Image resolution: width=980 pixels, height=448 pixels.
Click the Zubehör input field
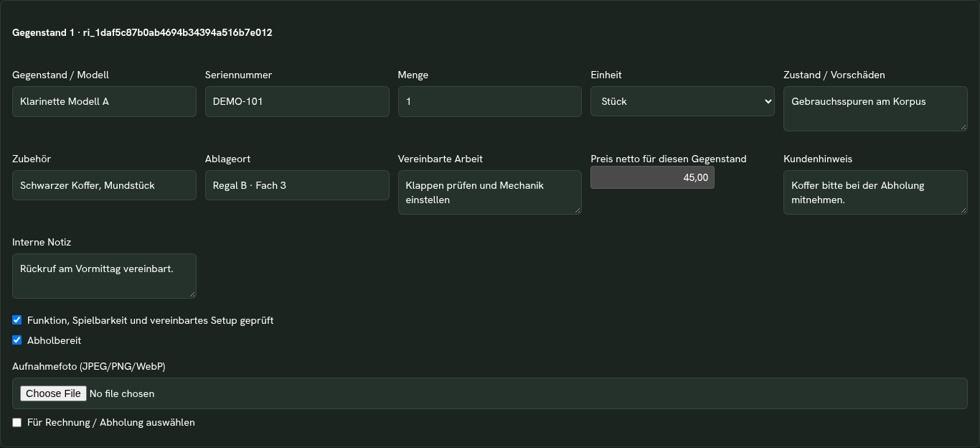tap(104, 185)
